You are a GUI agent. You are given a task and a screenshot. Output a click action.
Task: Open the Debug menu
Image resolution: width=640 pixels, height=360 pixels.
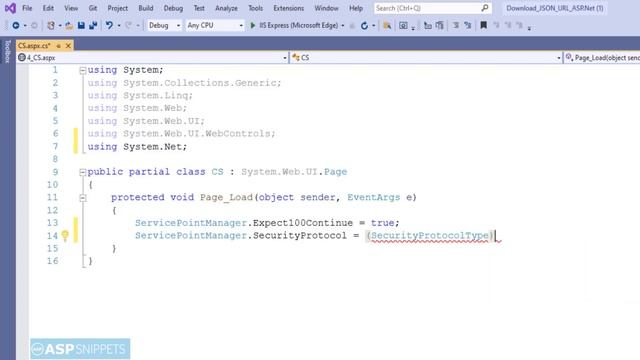[173, 8]
